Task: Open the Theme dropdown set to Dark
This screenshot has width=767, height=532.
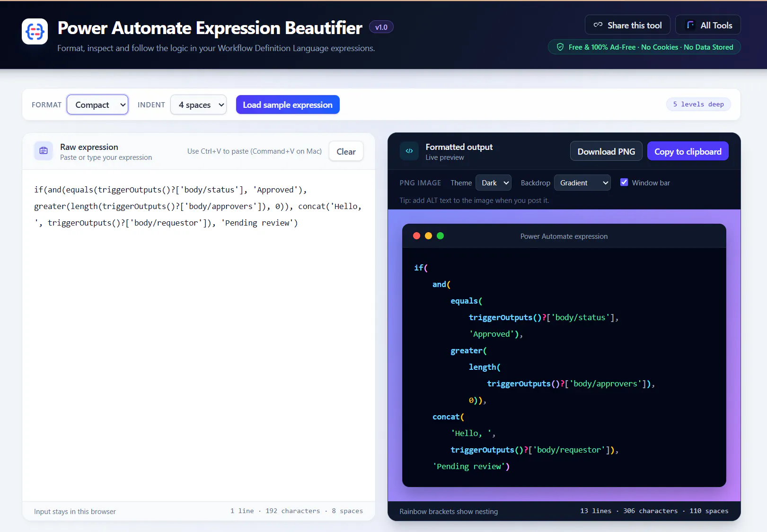Action: coord(494,183)
